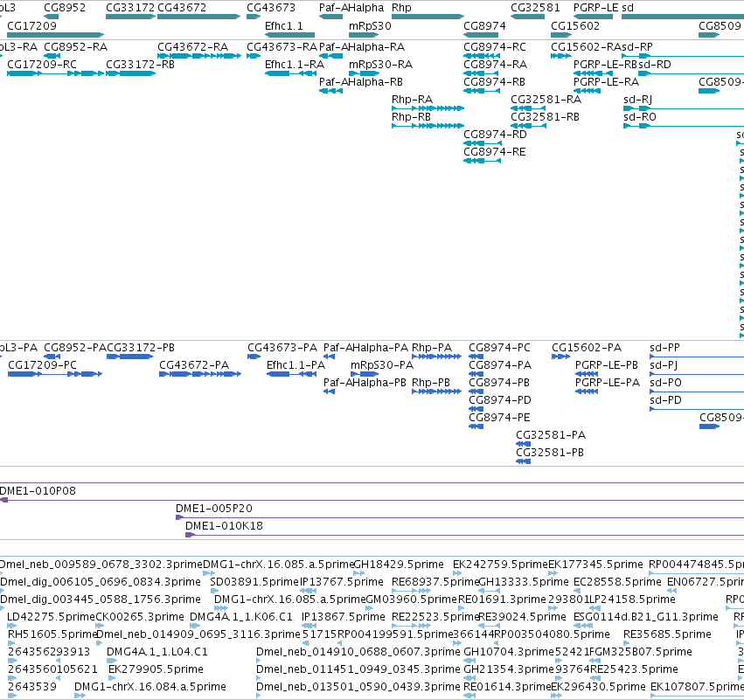Screen dimensions: 744x700
Task: Click the CG43673 gene label
Action: 271,8
